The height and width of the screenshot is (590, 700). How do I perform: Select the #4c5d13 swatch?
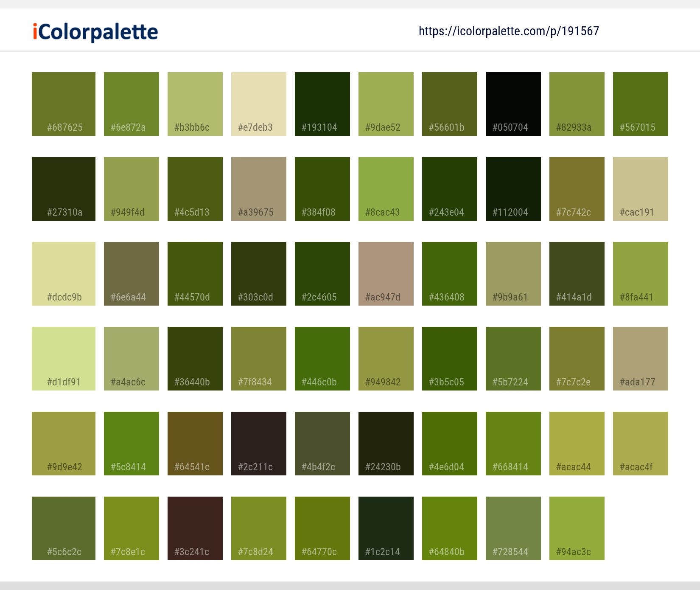[x=195, y=189]
